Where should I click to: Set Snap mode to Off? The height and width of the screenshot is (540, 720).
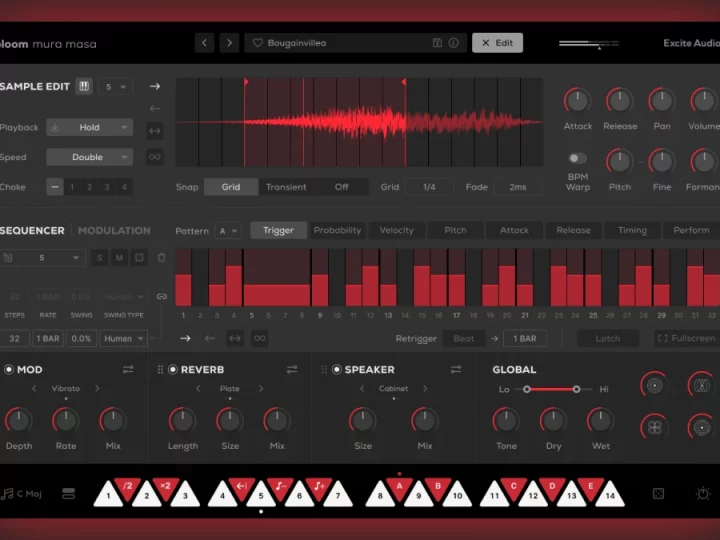[341, 187]
